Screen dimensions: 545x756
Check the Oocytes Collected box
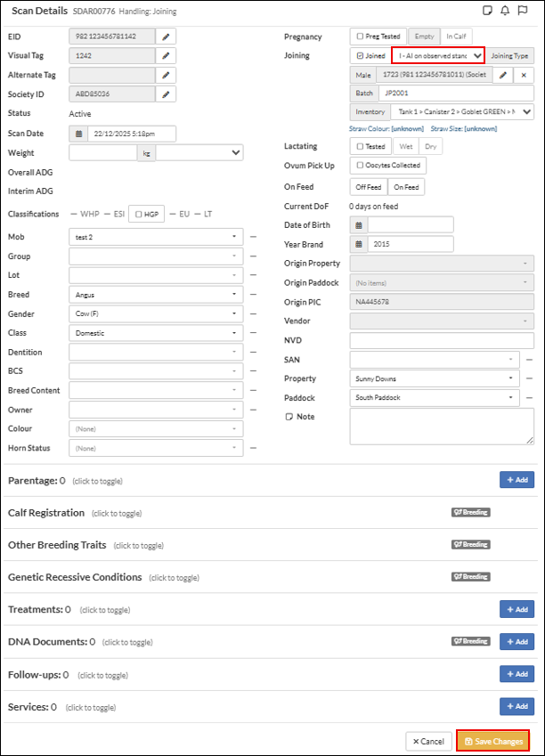click(360, 166)
